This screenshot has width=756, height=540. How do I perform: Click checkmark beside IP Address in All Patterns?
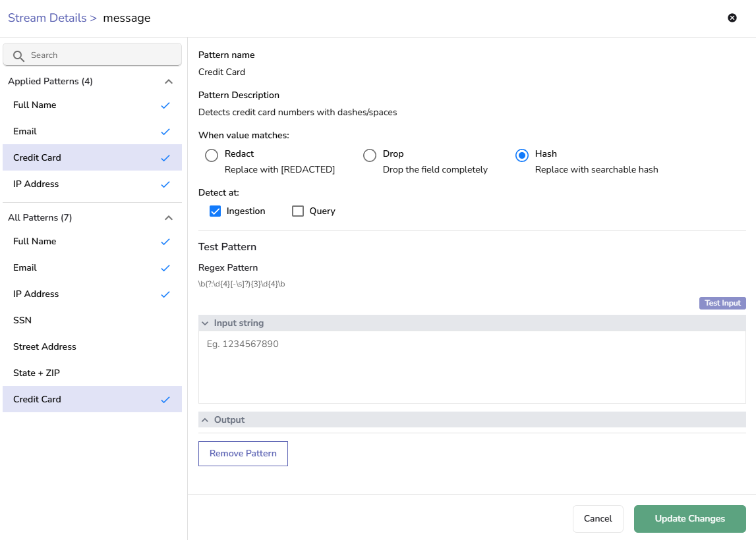click(x=165, y=294)
